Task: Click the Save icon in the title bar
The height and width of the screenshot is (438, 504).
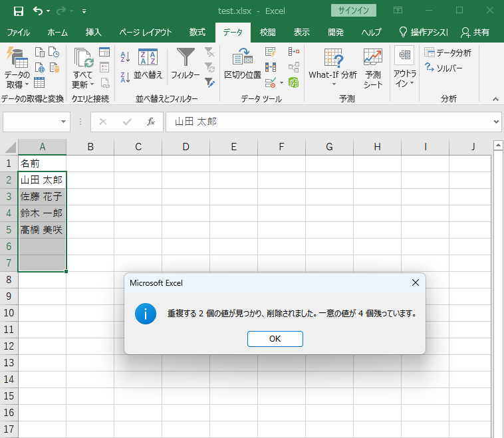Action: tap(19, 11)
